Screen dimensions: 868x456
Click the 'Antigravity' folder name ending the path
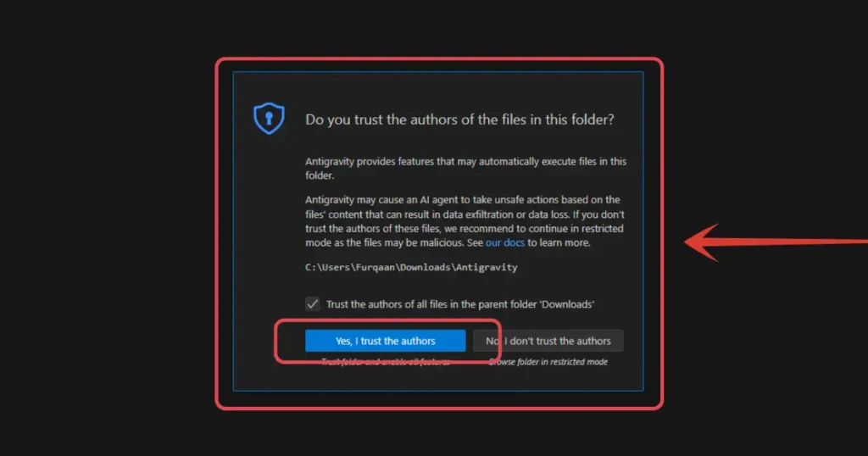coord(489,267)
